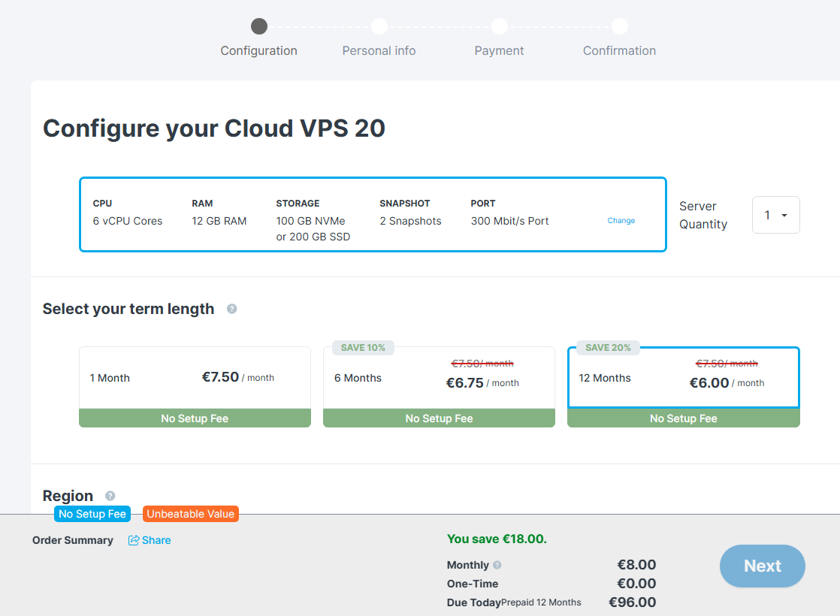Click the Monthly info question icon

(x=497, y=565)
